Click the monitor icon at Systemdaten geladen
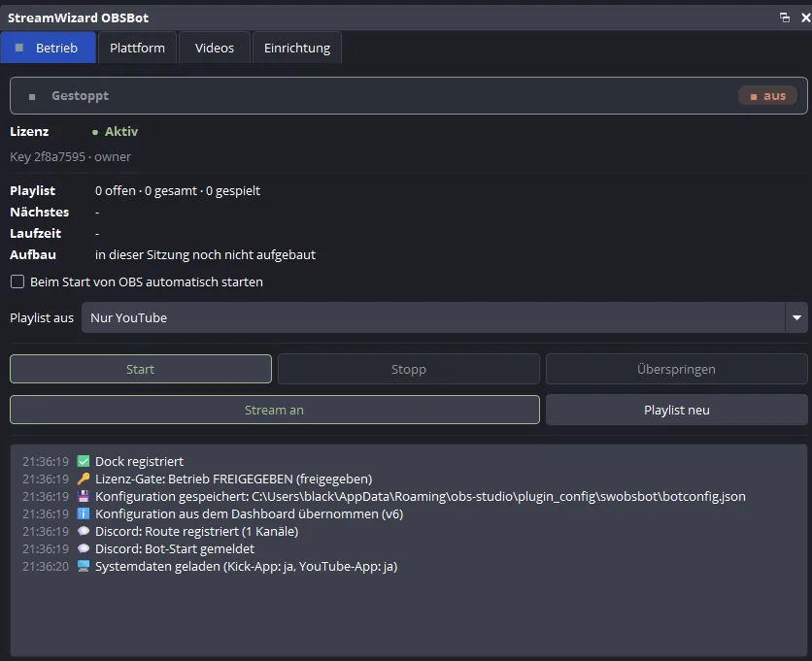The height and width of the screenshot is (661, 812). pos(84,566)
